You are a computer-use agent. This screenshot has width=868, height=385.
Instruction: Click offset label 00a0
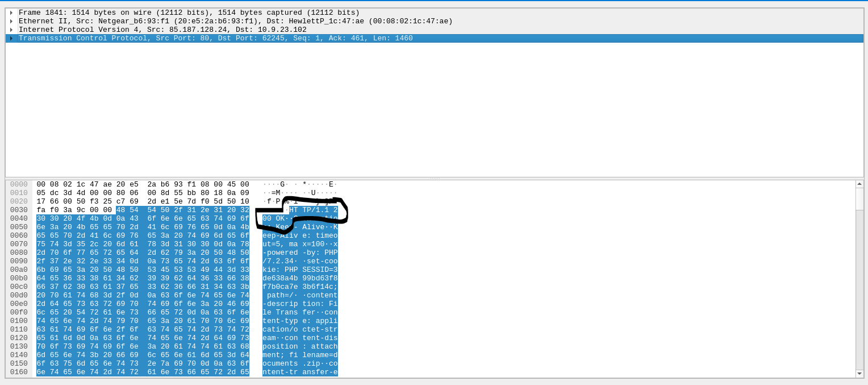(19, 270)
